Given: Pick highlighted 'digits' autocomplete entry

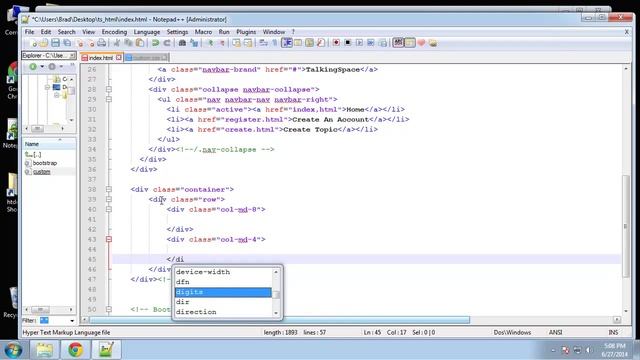Looking at the screenshot, I should (223, 292).
